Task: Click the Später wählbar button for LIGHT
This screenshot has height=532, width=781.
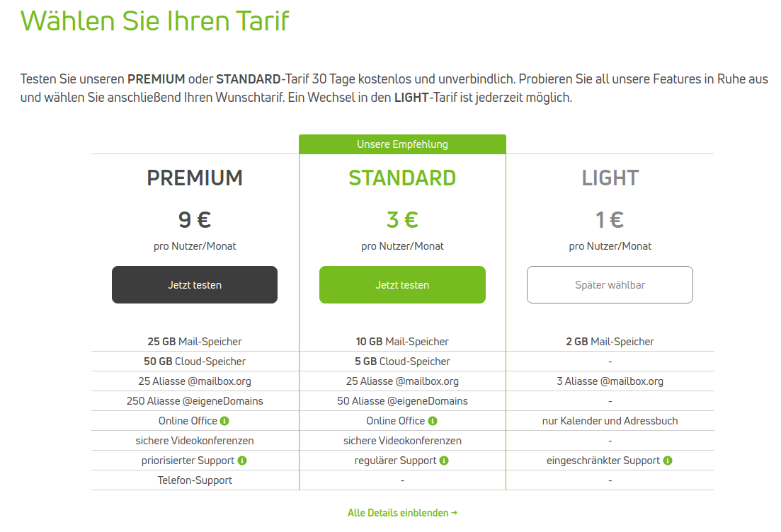Action: point(610,284)
